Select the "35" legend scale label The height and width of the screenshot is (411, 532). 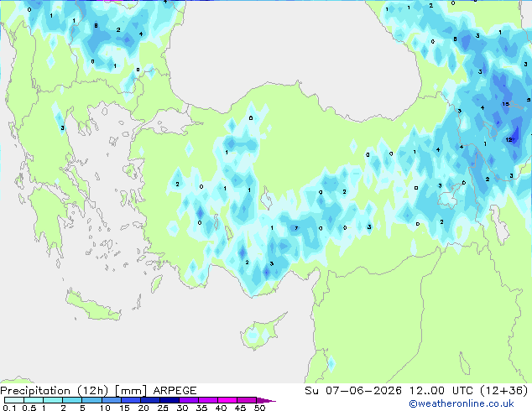[x=201, y=408]
